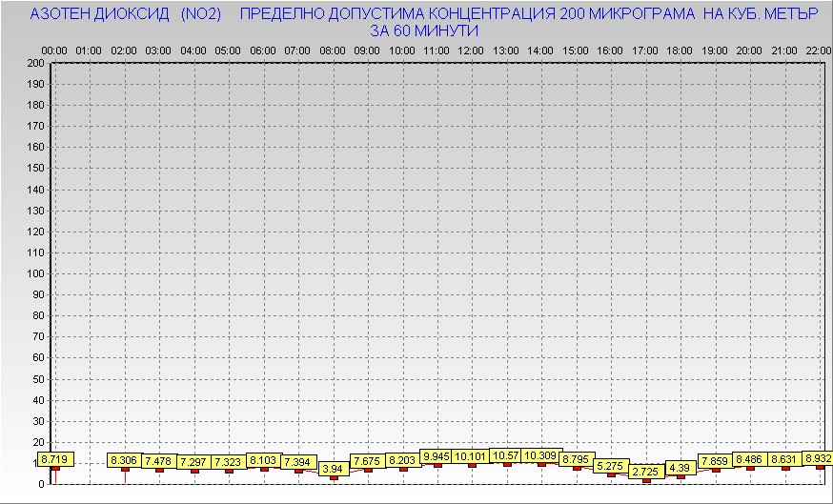This screenshot has width=833, height=504.
Task: Click the 12:00 time axis label
Action: click(x=471, y=50)
